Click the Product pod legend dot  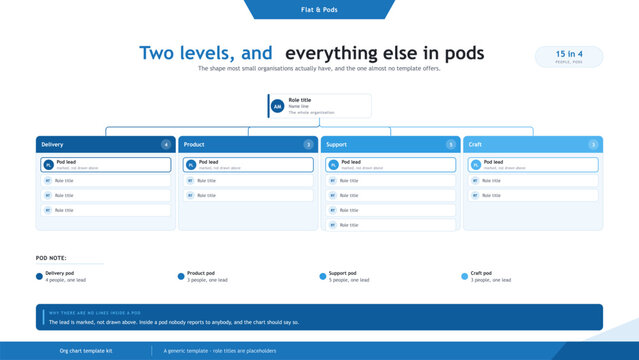pyautogui.click(x=181, y=276)
